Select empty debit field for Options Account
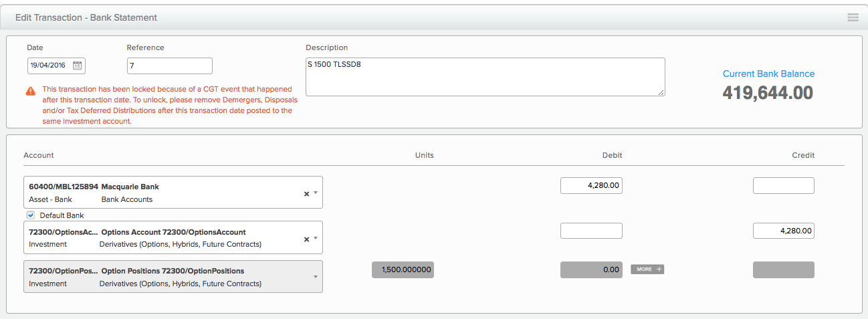 click(591, 231)
